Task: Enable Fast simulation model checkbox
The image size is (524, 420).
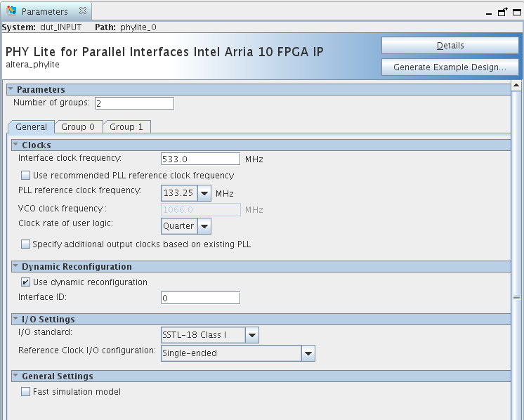Action: point(25,392)
